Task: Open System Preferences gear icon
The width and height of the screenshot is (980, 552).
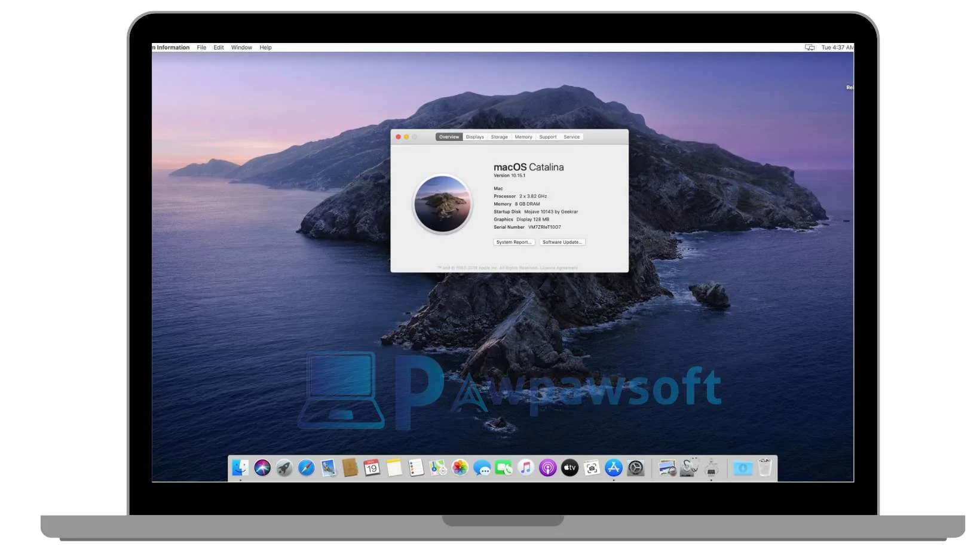Action: [x=636, y=468]
